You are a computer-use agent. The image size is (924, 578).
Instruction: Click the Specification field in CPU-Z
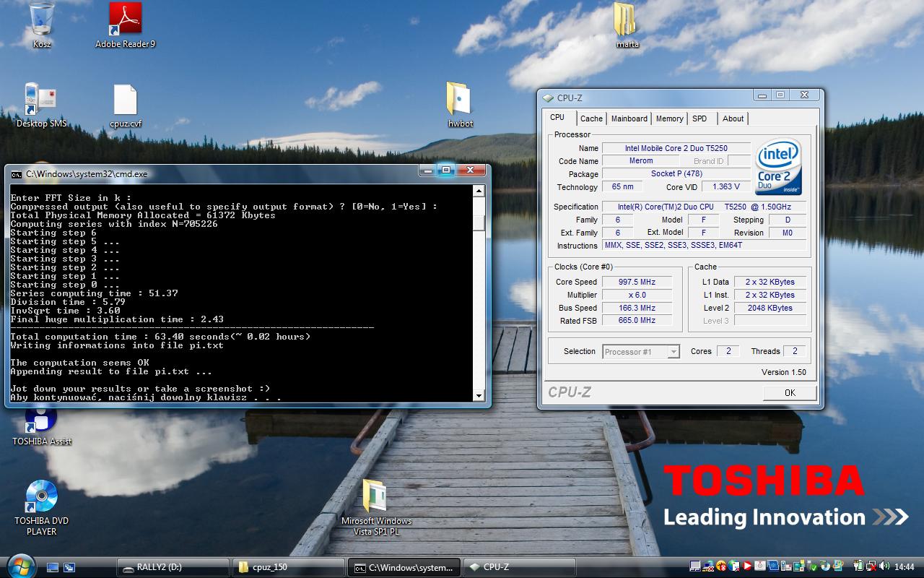coord(705,207)
